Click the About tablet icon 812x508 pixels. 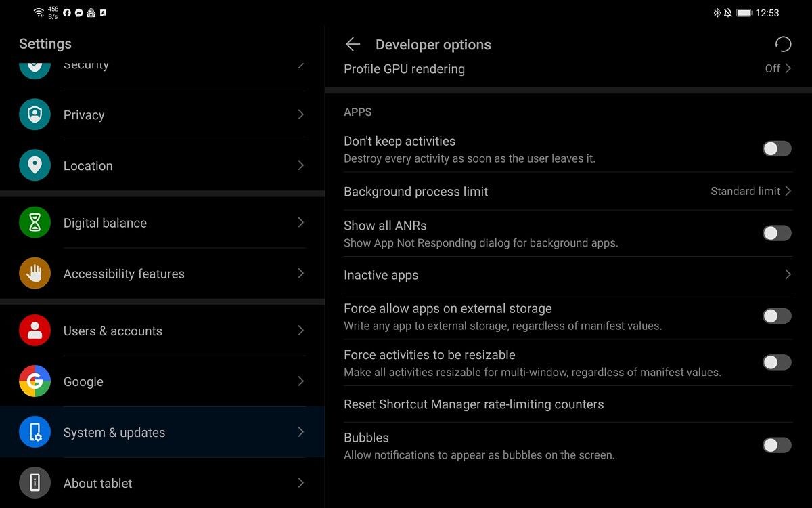pos(35,483)
